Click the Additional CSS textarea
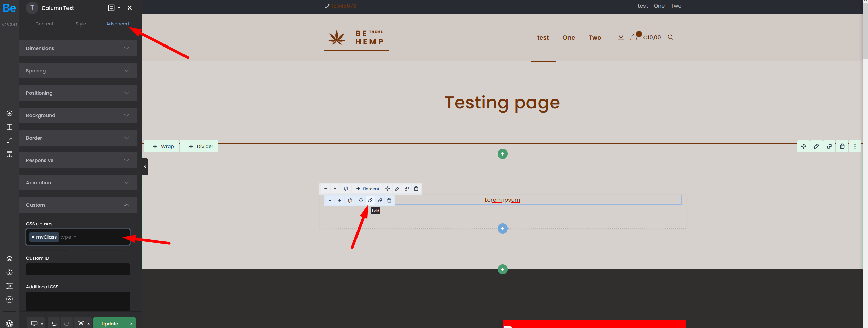Image resolution: width=868 pixels, height=328 pixels. (x=78, y=302)
